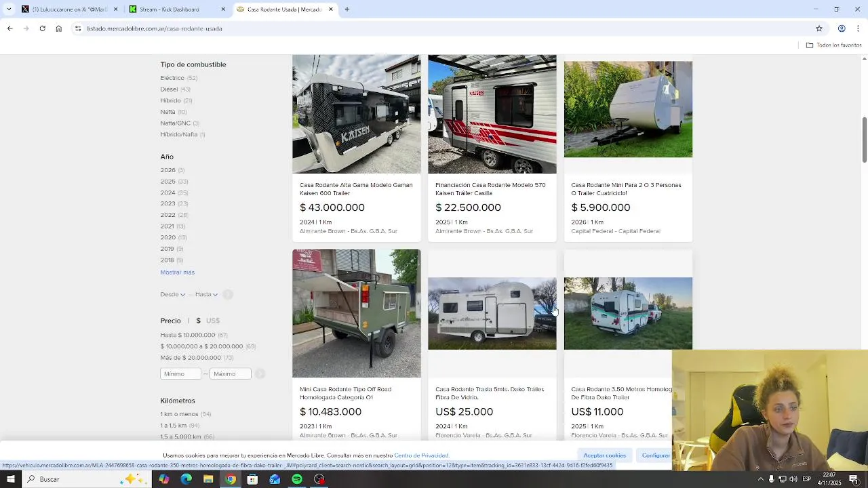
Task: Open the green Off Road mini trailer photo
Action: 356,313
